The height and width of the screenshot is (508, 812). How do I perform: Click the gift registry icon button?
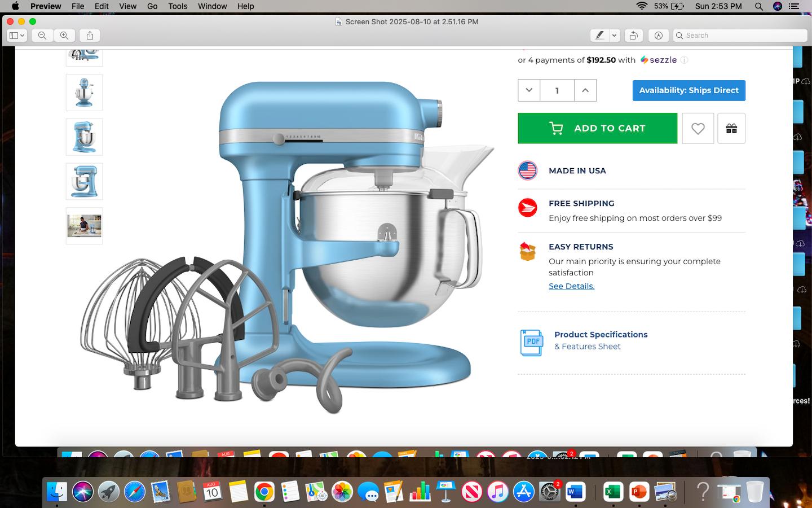click(731, 128)
